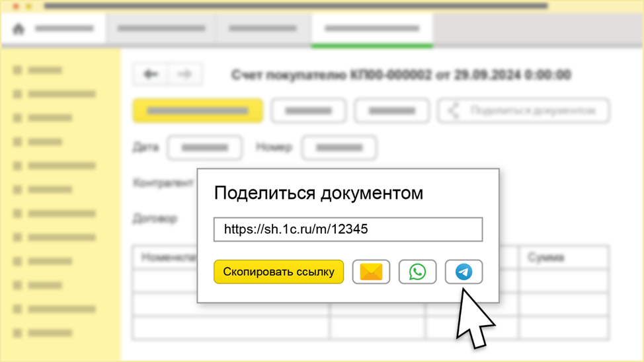Send the link by email envelope icon
This screenshot has width=644, height=362.
371,272
